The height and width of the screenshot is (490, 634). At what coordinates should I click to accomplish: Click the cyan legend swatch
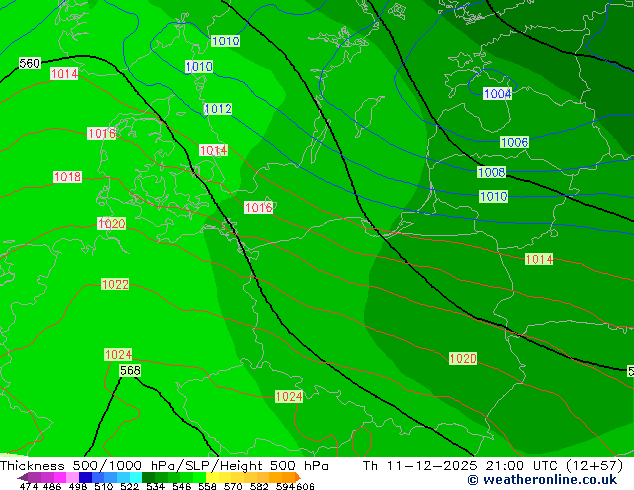pyautogui.click(x=136, y=477)
